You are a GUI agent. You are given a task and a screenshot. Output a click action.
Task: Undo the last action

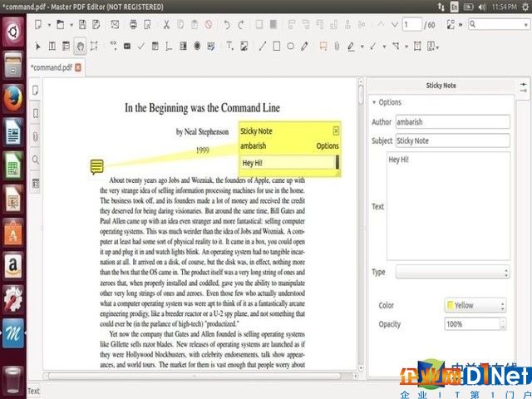227,24
